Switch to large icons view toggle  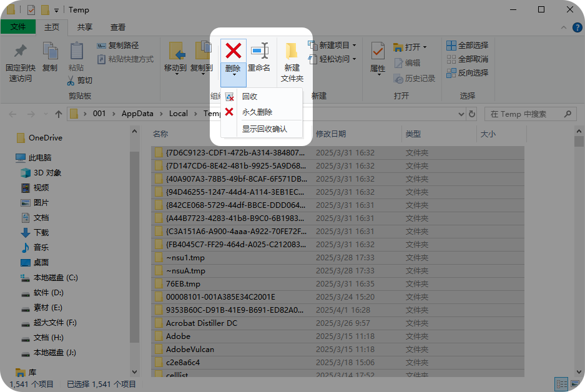tap(575, 384)
